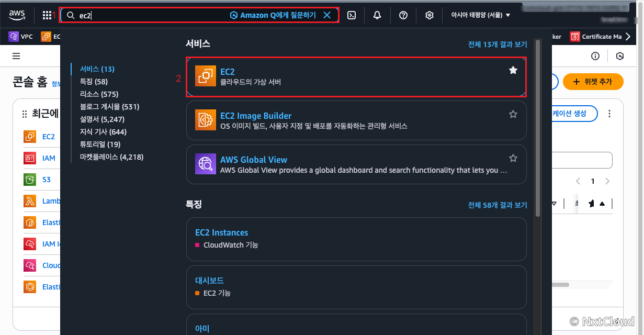Click the EC2 service icon in the results

pyautogui.click(x=205, y=76)
